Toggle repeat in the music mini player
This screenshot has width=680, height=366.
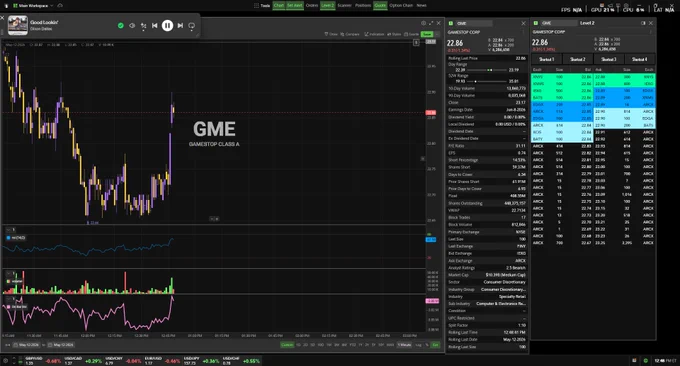(x=192, y=26)
